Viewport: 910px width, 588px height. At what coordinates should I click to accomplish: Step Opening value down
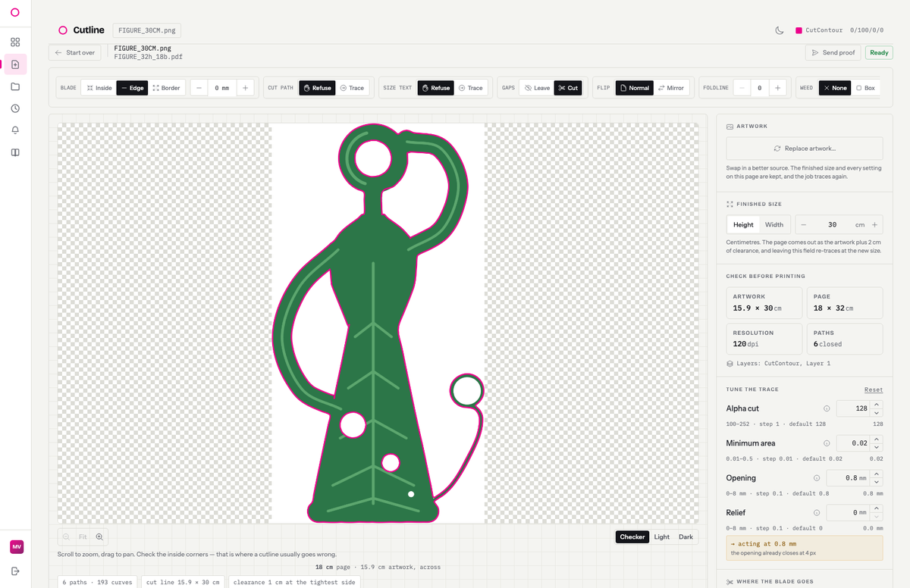tap(877, 482)
